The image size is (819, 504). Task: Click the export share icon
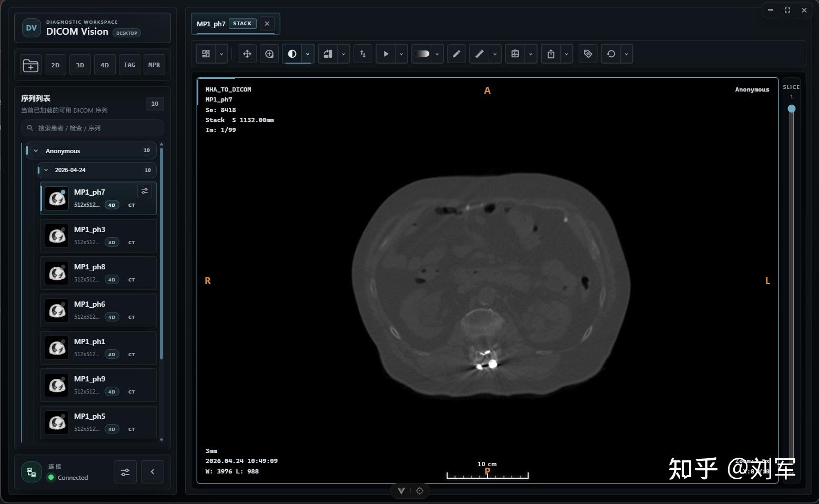click(x=551, y=54)
